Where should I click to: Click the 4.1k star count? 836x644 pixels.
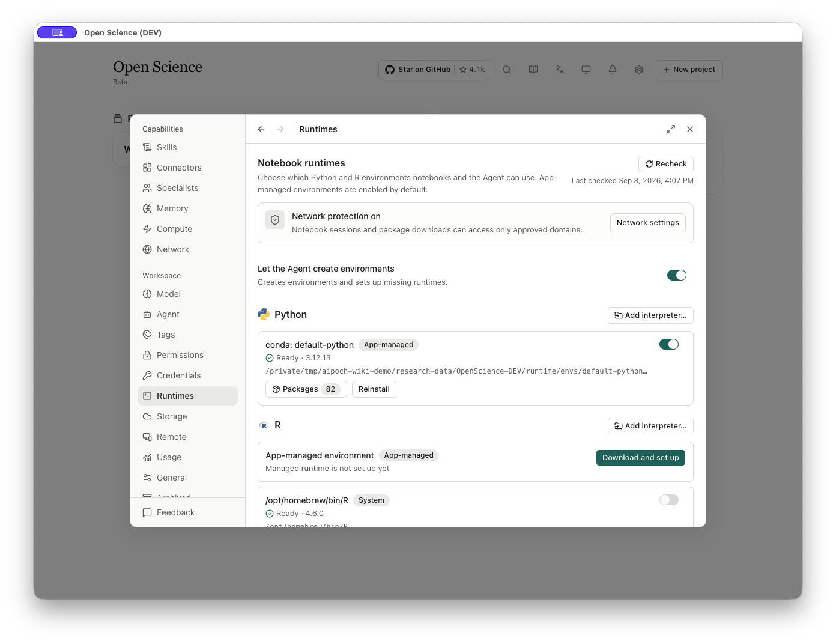tap(473, 70)
